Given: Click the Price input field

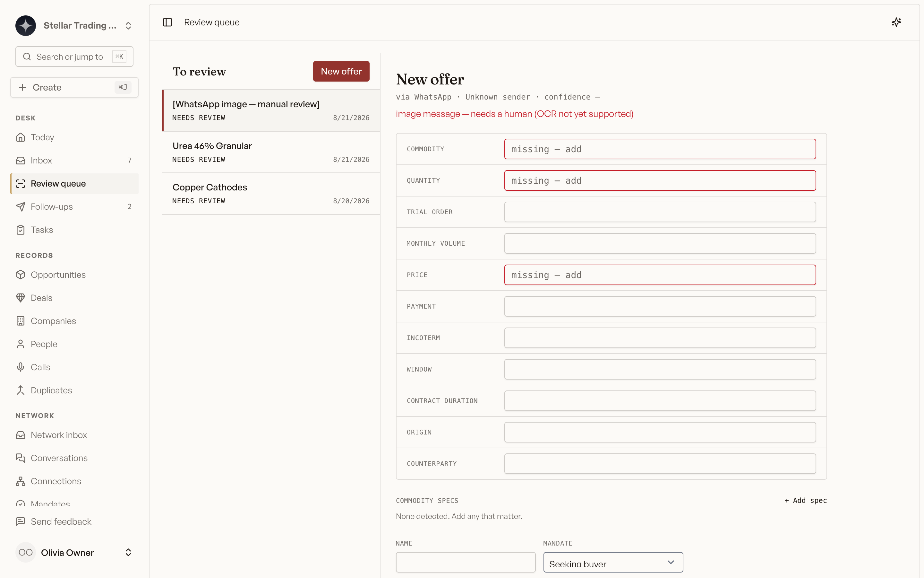Looking at the screenshot, I should click(660, 275).
